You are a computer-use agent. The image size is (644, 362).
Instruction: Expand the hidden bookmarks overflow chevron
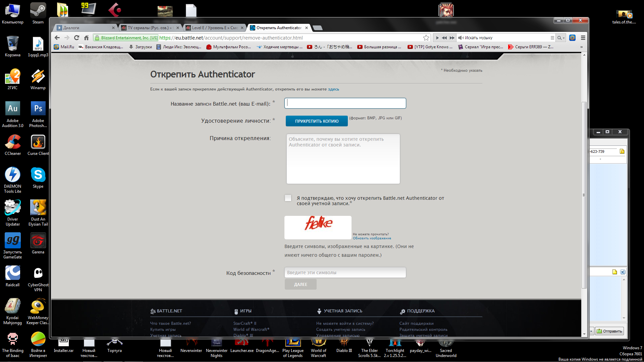tap(581, 47)
